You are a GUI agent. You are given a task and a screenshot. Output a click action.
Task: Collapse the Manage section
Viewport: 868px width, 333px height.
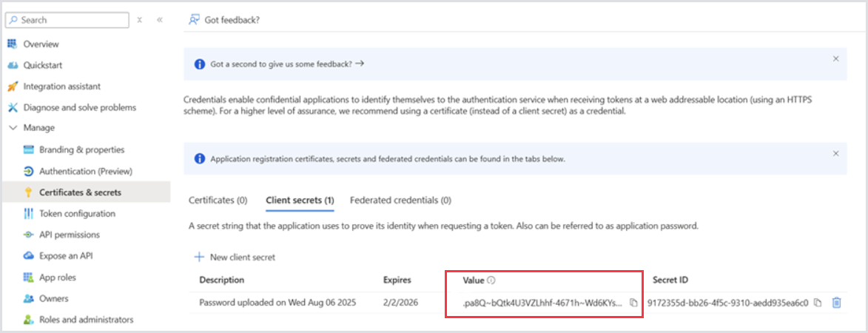[x=13, y=128]
